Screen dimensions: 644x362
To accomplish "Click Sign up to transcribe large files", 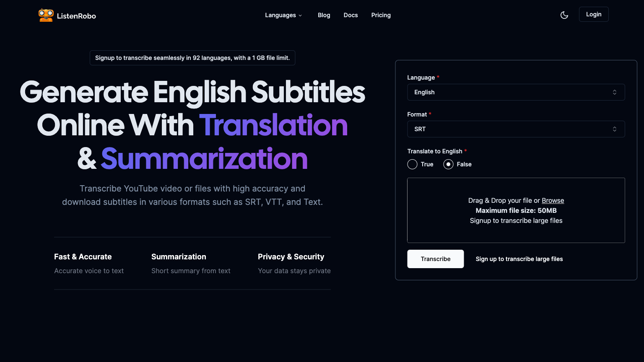I will pyautogui.click(x=519, y=259).
